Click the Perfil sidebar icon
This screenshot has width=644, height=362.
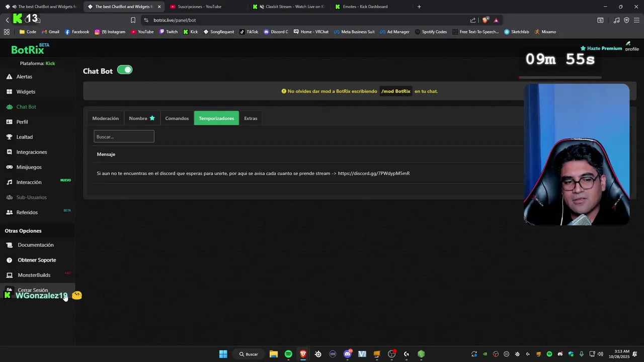point(9,122)
